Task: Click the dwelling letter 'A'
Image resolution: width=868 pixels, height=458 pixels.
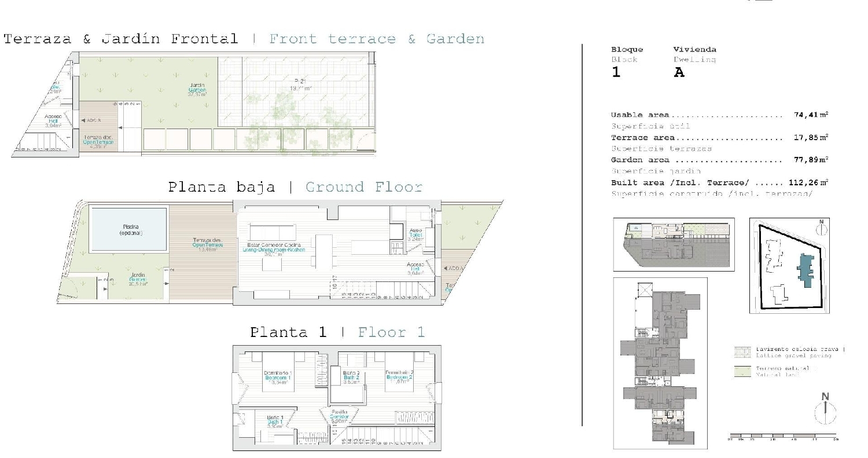Action: coord(679,72)
